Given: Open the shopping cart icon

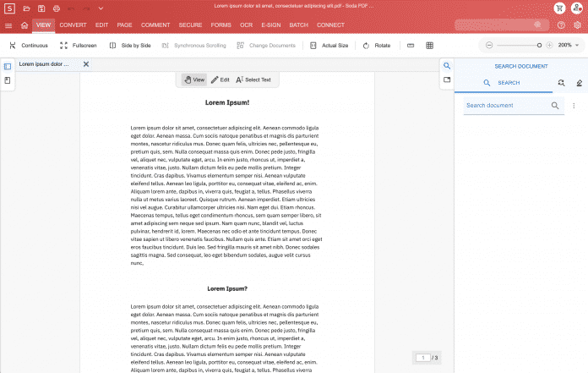Looking at the screenshot, I should click(x=559, y=8).
